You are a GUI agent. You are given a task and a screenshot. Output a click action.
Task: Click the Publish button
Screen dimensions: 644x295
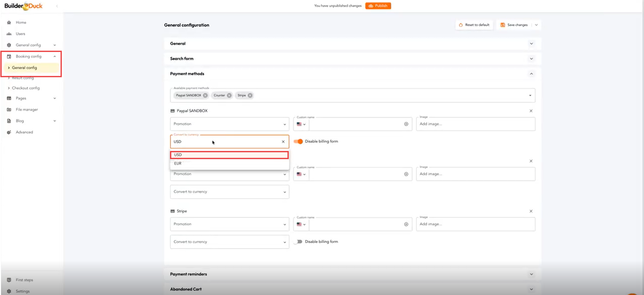click(x=378, y=6)
